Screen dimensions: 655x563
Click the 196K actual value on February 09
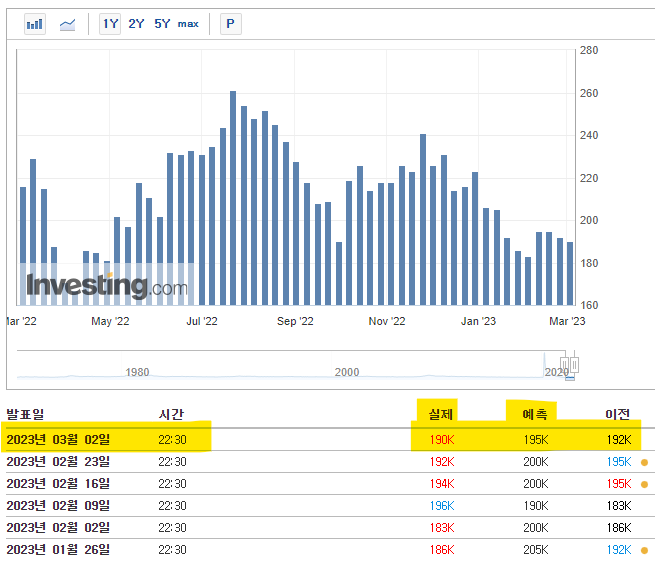[x=442, y=506]
